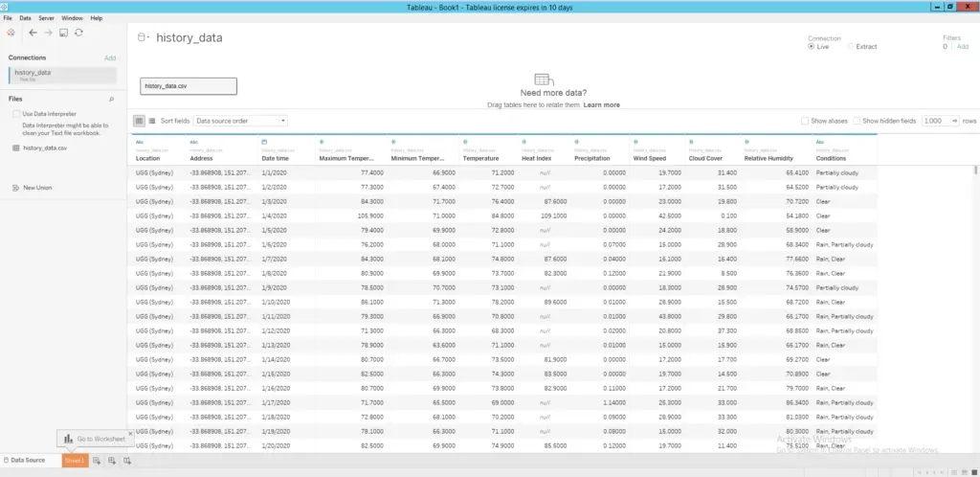The width and height of the screenshot is (980, 477).
Task: Click the New Dashboard icon
Action: [x=112, y=461]
